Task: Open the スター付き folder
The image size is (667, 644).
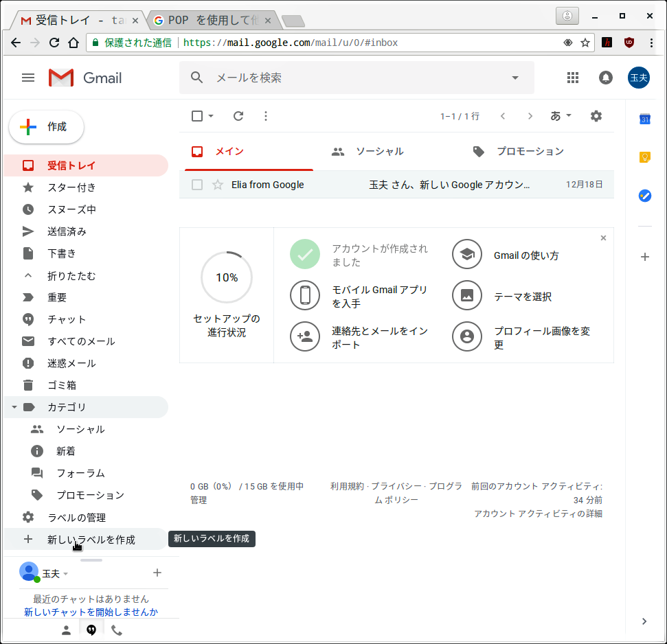Action: (86, 187)
